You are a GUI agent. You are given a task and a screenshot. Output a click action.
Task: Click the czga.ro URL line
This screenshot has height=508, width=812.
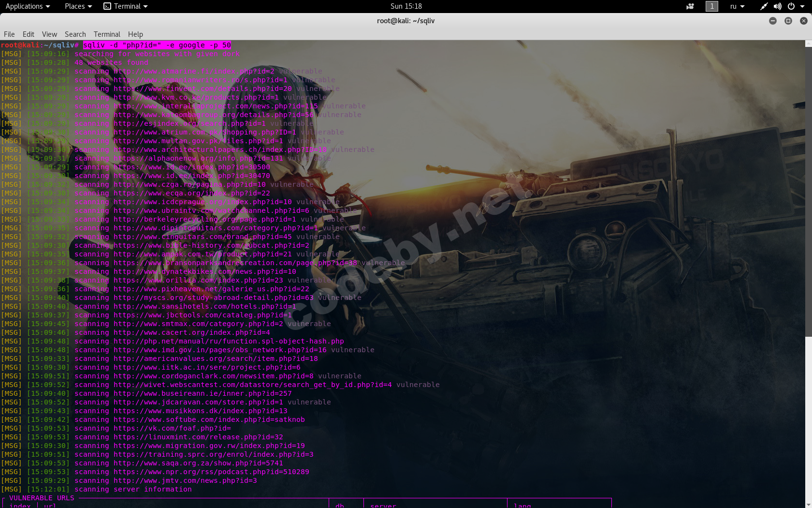coord(189,184)
